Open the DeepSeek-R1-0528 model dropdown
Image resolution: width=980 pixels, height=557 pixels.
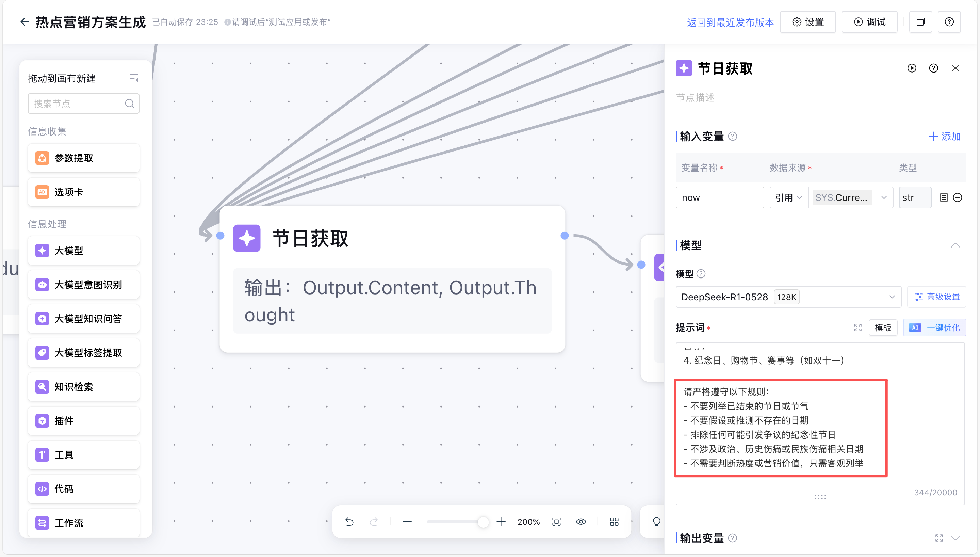(788, 297)
